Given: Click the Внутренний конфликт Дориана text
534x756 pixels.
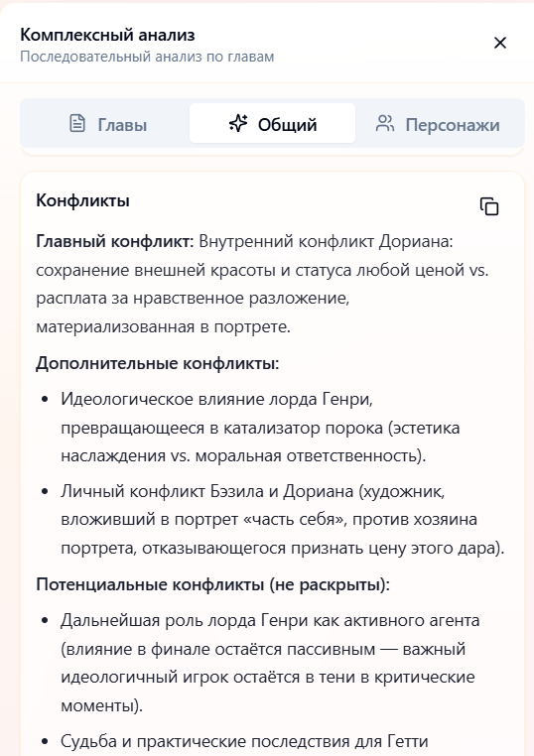Looking at the screenshot, I should (327, 241).
